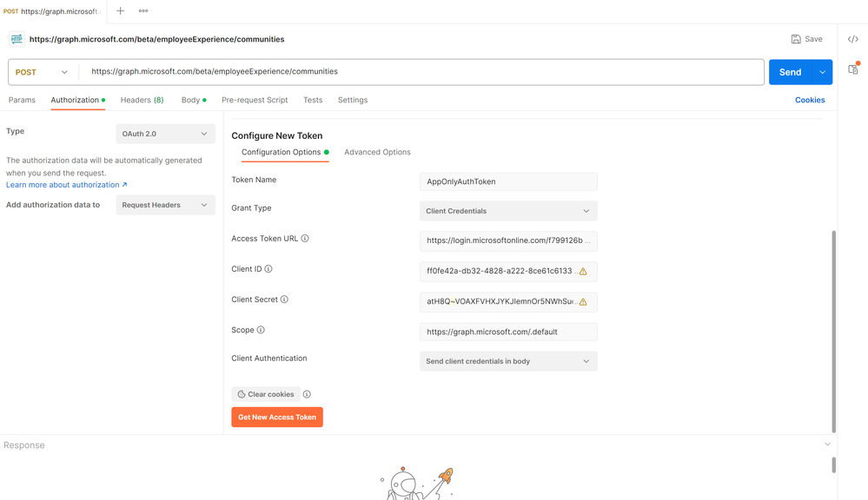868x500 pixels.
Task: Open the Pre-request Script tab
Action: click(255, 100)
